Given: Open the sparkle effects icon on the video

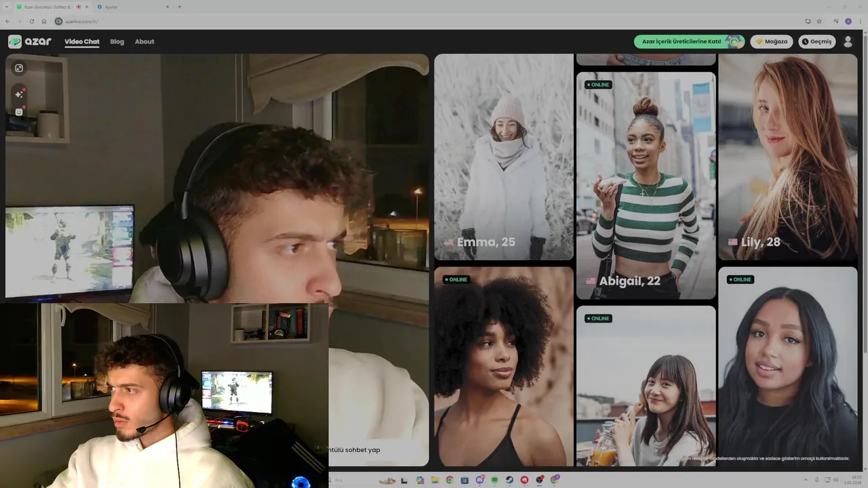Looking at the screenshot, I should [19, 94].
